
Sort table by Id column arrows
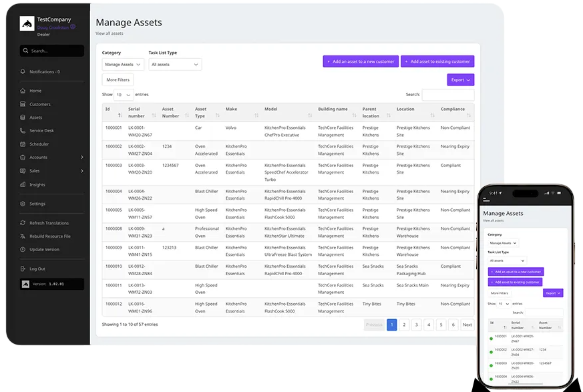click(120, 116)
